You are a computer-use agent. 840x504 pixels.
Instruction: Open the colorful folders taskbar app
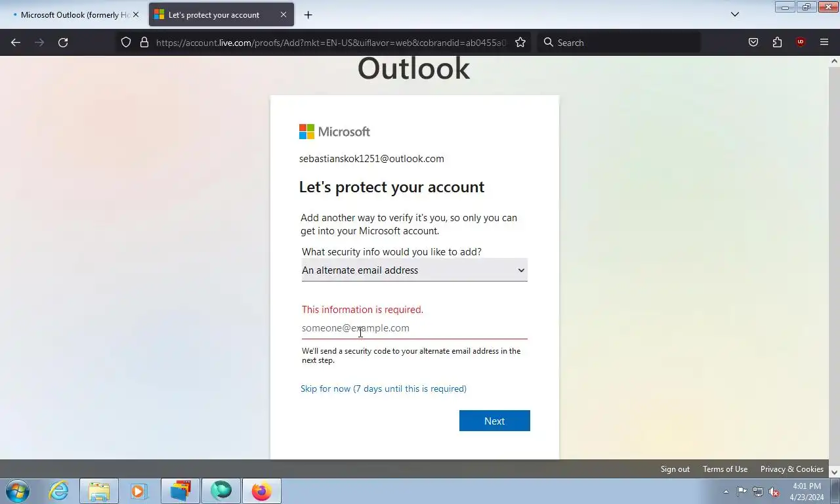coord(180,491)
